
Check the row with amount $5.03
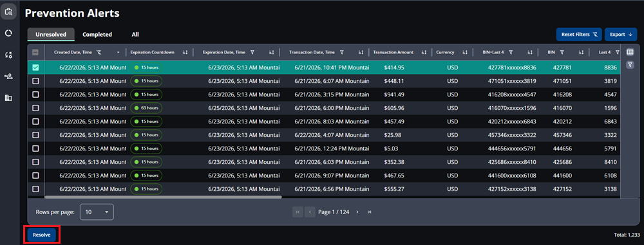coord(35,148)
